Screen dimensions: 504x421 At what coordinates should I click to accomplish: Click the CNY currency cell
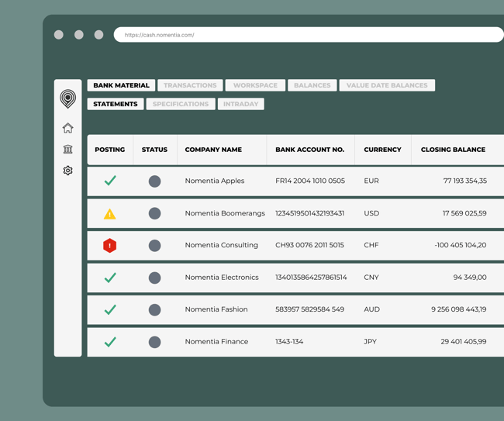tap(371, 277)
